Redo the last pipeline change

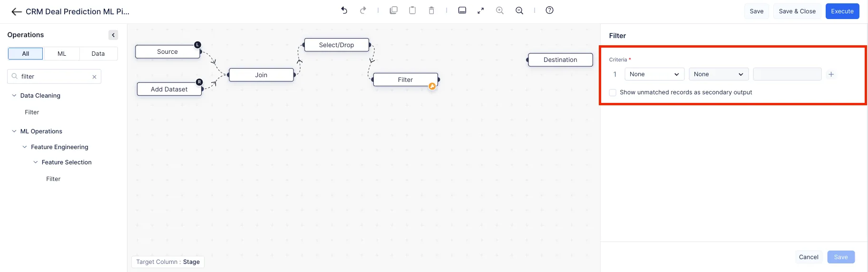(363, 10)
